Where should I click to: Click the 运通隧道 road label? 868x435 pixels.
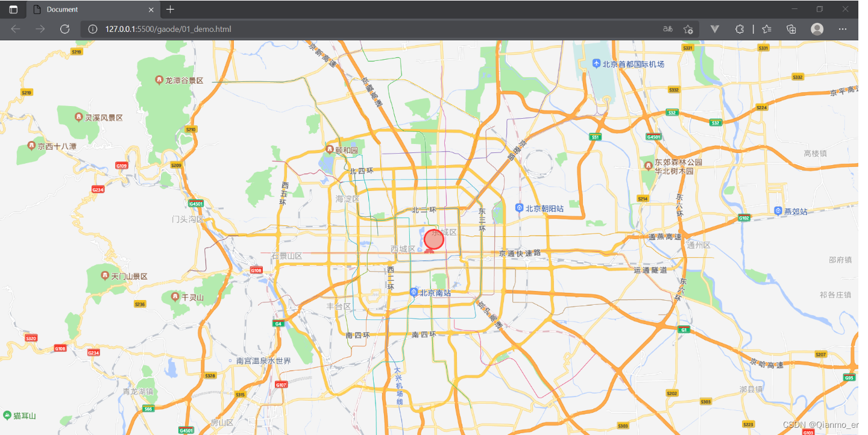[x=650, y=271]
